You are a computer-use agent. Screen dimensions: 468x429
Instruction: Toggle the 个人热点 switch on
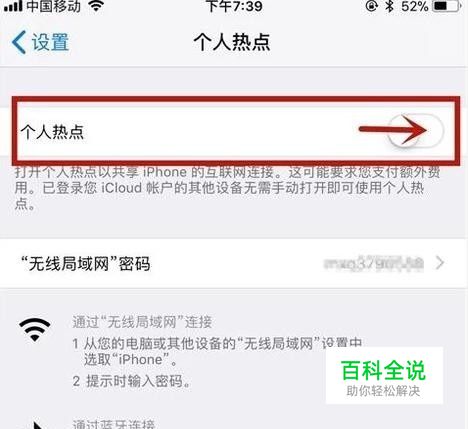[416, 130]
